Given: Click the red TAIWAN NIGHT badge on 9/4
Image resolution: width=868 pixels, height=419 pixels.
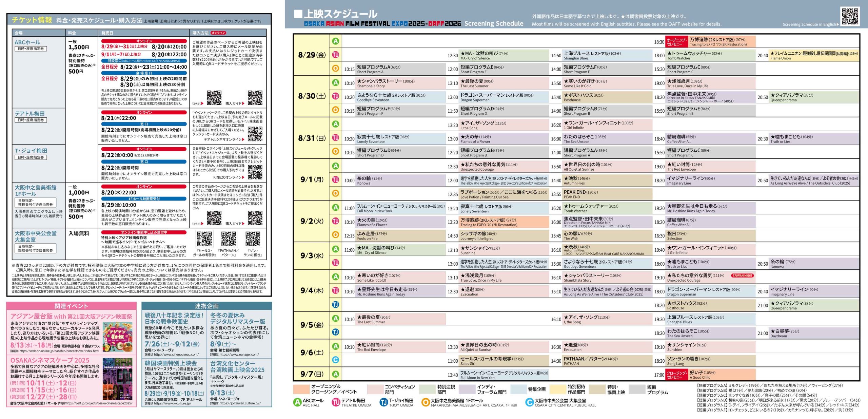Looking at the screenshot, I should coord(742,276).
